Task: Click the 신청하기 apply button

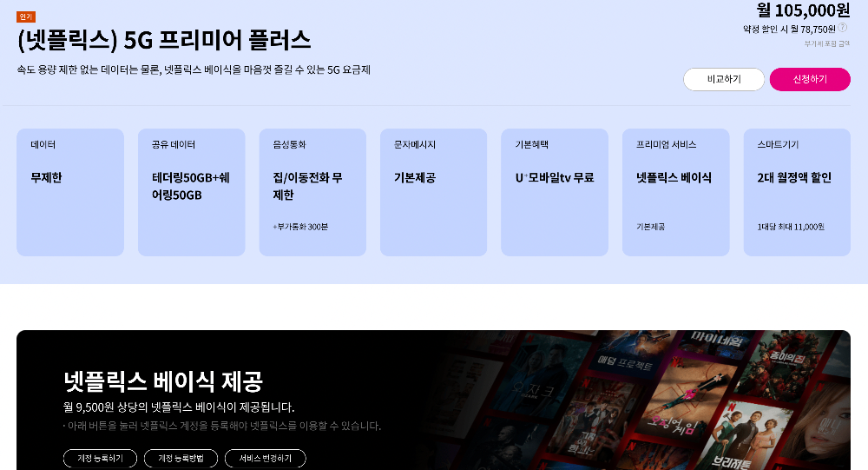Action: click(810, 79)
